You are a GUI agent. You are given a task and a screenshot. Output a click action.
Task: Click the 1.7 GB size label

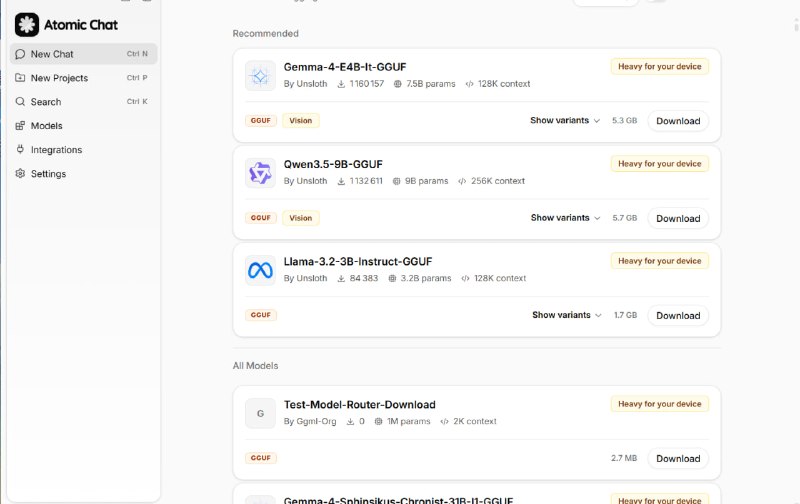[625, 315]
